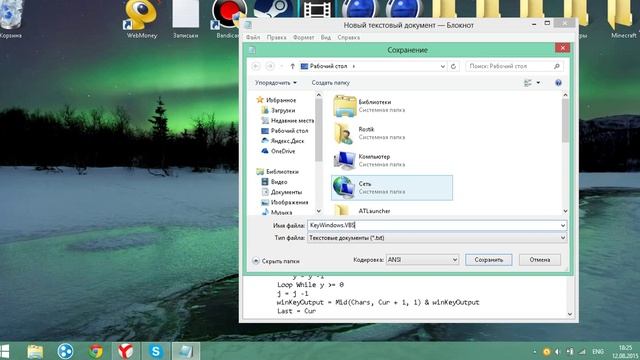Image resolution: width=640 pixels, height=360 pixels.
Task: Select the Компьютер item in file list
Action: tap(392, 160)
